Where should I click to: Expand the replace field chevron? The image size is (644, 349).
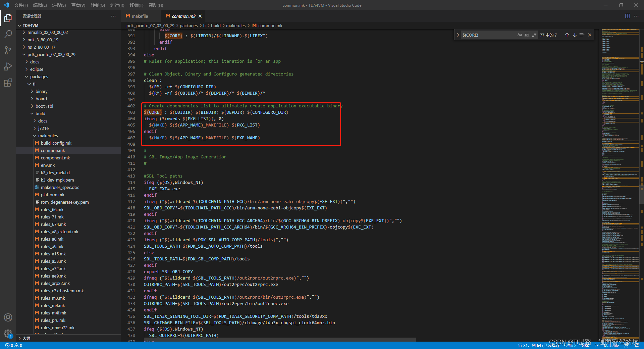tap(458, 35)
